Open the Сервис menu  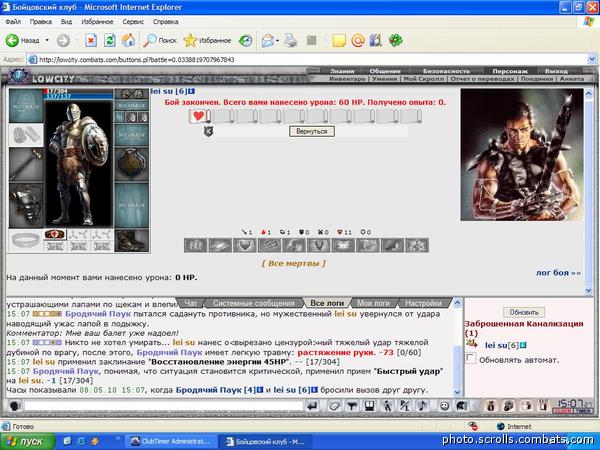tap(133, 22)
